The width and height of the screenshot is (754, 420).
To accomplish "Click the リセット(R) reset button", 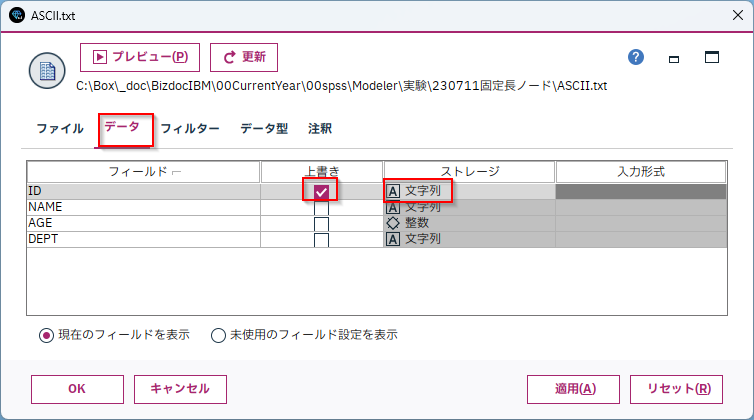I will pyautogui.click(x=676, y=389).
